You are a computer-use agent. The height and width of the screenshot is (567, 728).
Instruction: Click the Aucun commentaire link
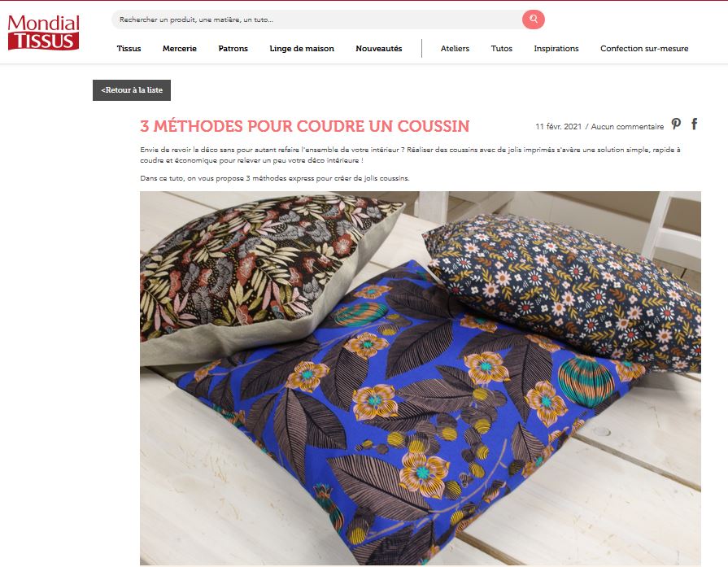click(627, 126)
